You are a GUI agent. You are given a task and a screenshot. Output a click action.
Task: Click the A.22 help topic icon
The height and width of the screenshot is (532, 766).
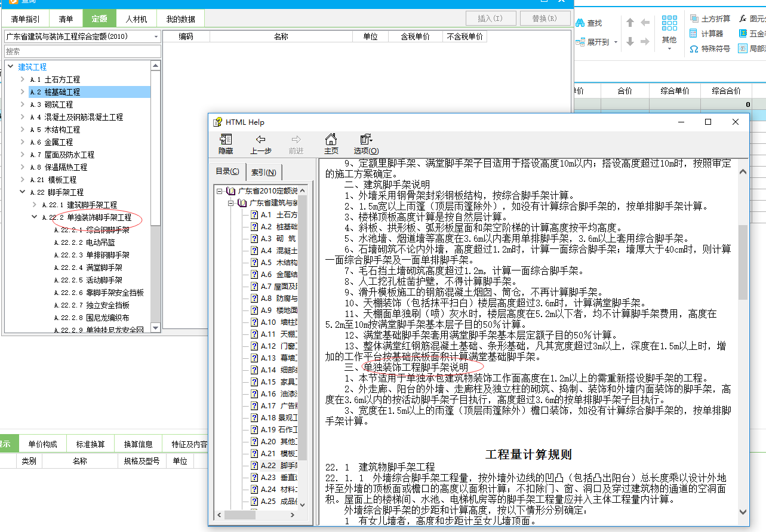pyautogui.click(x=254, y=466)
